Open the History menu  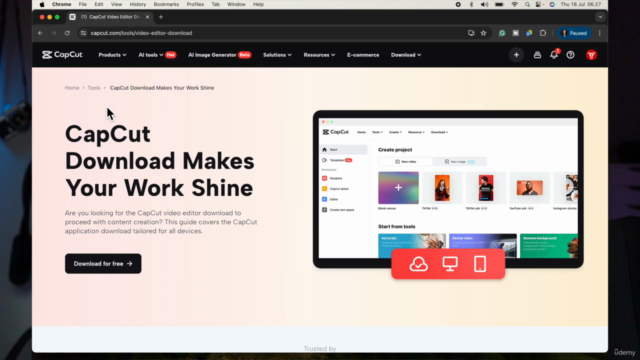coord(138,4)
